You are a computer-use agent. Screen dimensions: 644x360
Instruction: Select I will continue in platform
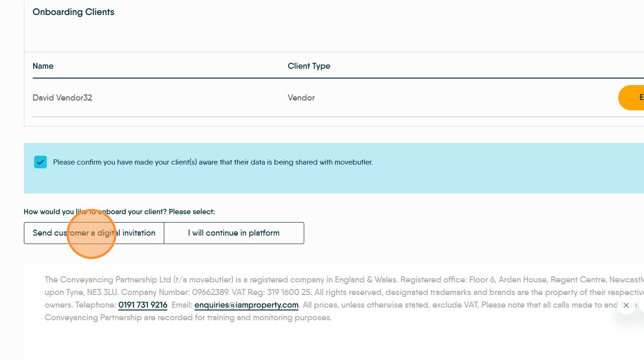click(234, 233)
